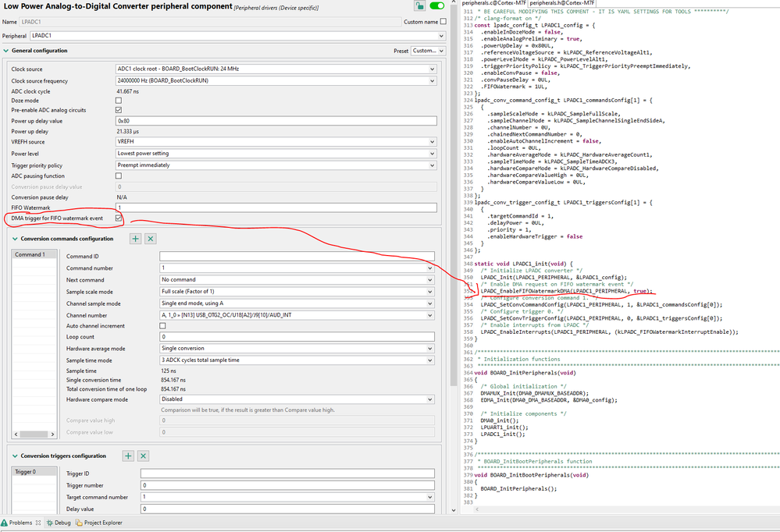
Task: Toggle the ADC pausing function checkbox
Action: coord(119,176)
